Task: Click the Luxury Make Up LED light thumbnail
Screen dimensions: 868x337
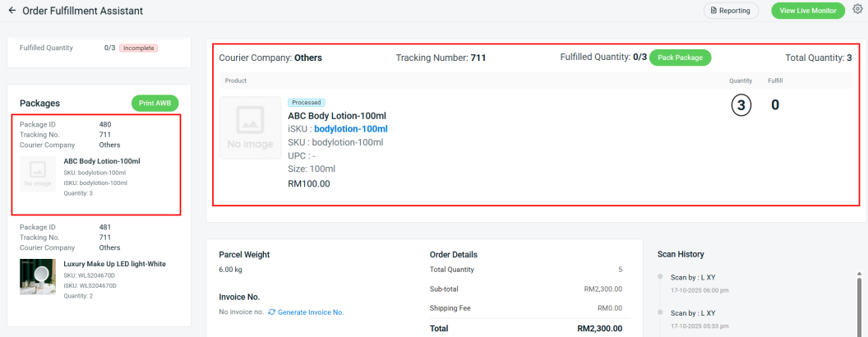Action: pyautogui.click(x=38, y=277)
